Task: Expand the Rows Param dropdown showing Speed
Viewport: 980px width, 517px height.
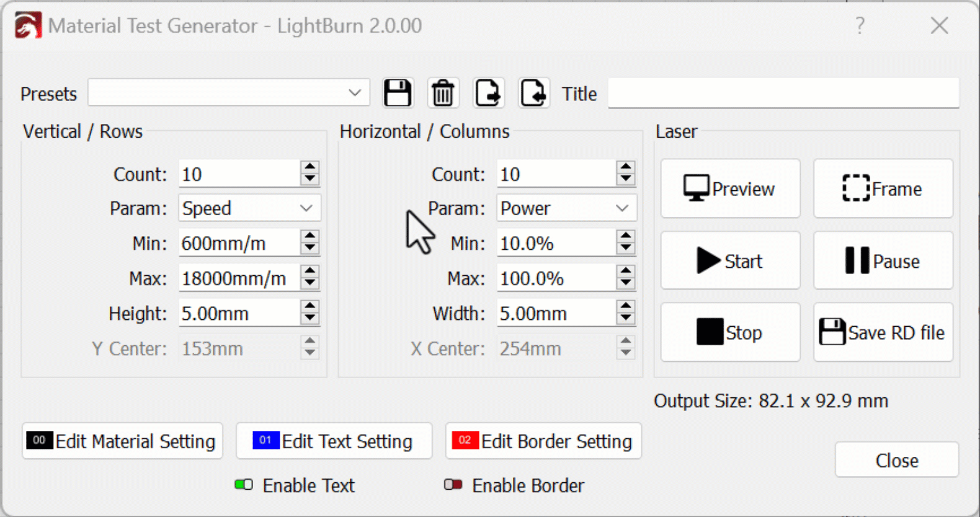Action: click(249, 208)
